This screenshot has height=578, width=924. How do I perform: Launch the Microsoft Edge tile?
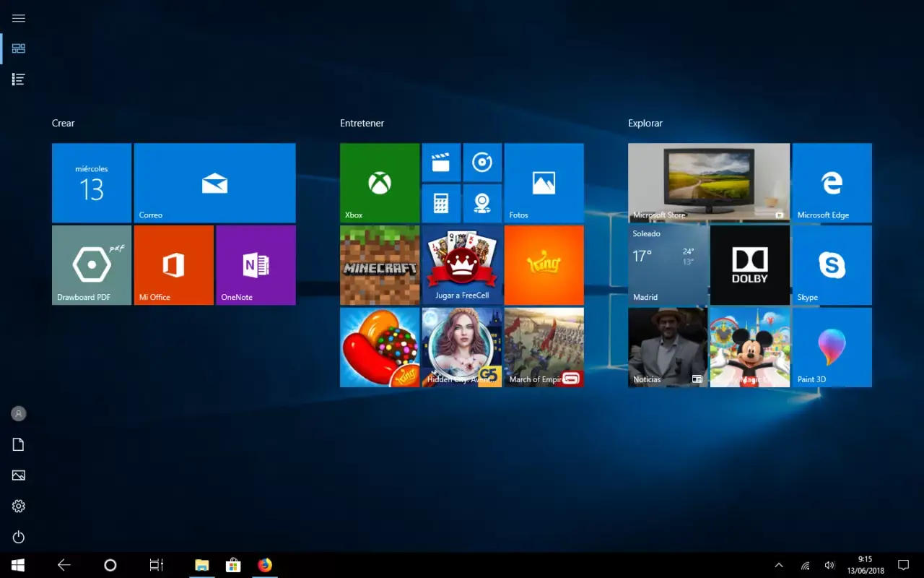(832, 183)
